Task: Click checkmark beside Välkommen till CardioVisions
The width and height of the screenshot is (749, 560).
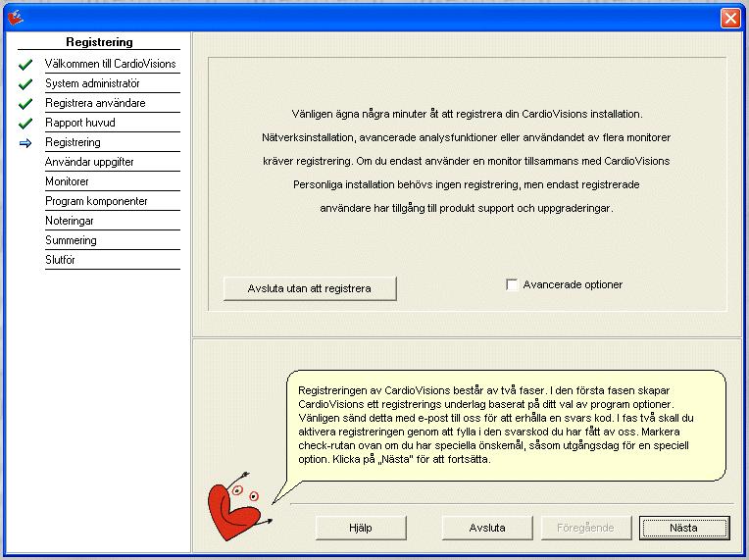Action: 25,65
